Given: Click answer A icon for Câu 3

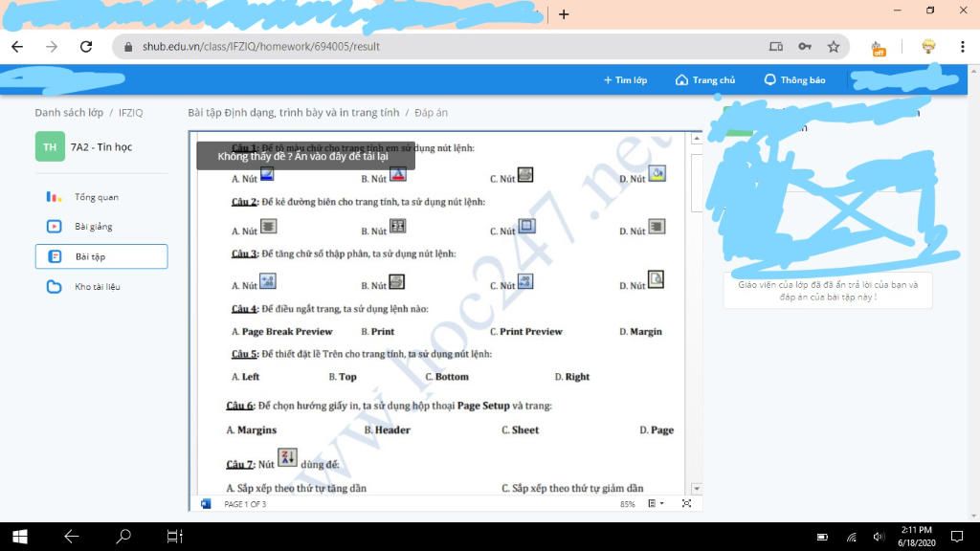Looking at the screenshot, I should pyautogui.click(x=268, y=281).
